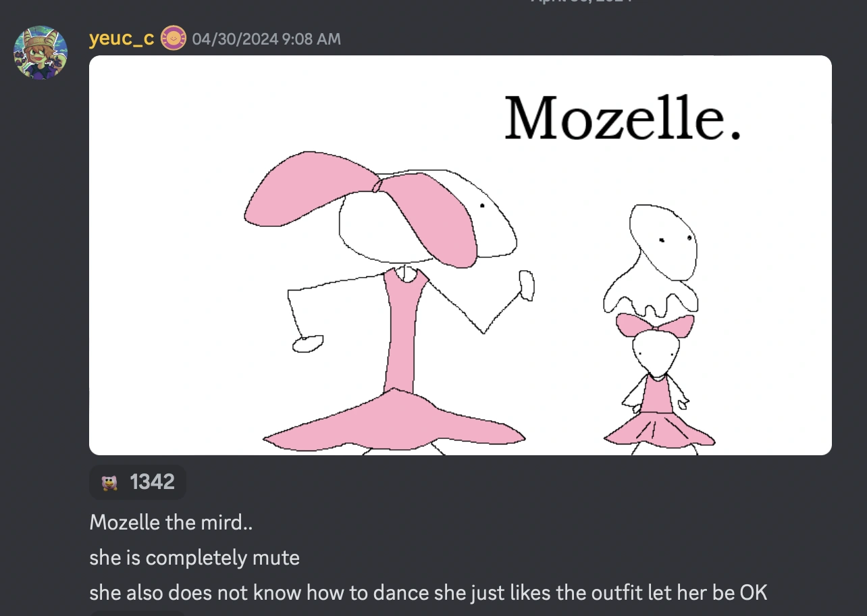867x616 pixels.
Task: Click the 04/30/2024 9:08 AM timestamp
Action: (x=267, y=39)
